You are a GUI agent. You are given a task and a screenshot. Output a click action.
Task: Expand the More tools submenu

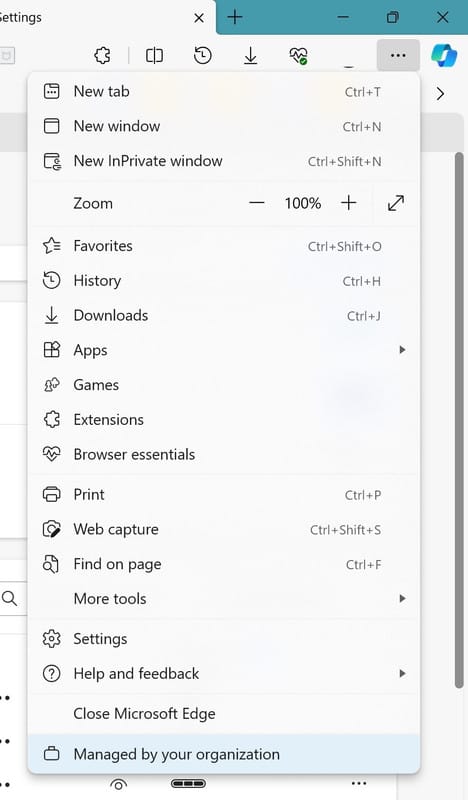[x=224, y=598]
